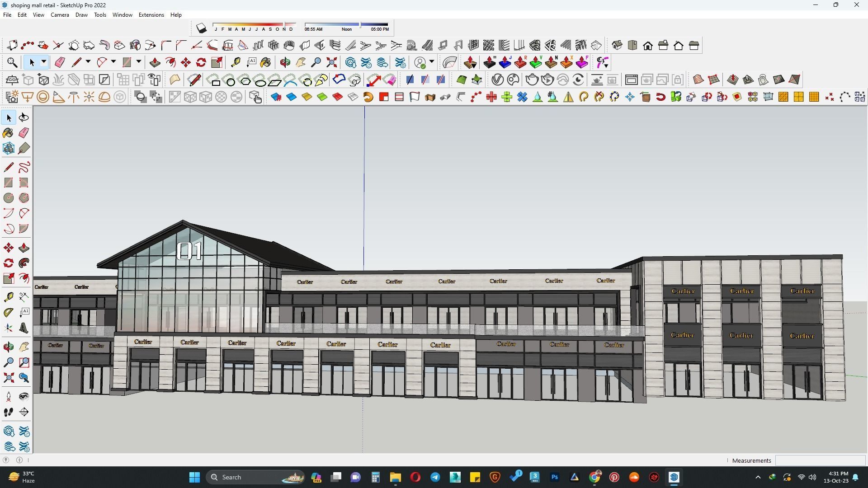Open the Camera menu
Viewport: 868px width, 488px height.
pyautogui.click(x=60, y=15)
